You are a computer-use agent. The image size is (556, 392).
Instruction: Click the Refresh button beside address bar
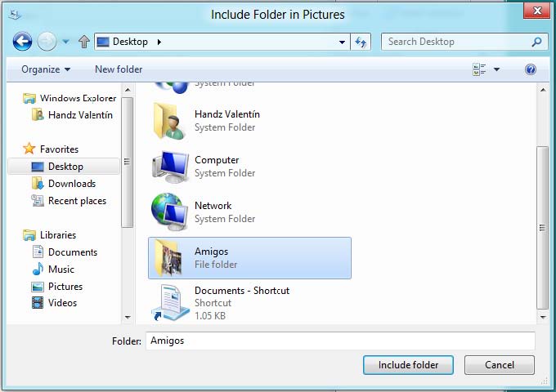[x=361, y=42]
